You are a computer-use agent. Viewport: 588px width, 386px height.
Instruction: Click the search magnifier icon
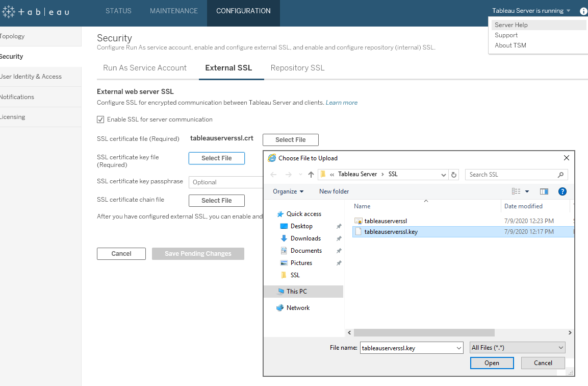click(x=560, y=175)
